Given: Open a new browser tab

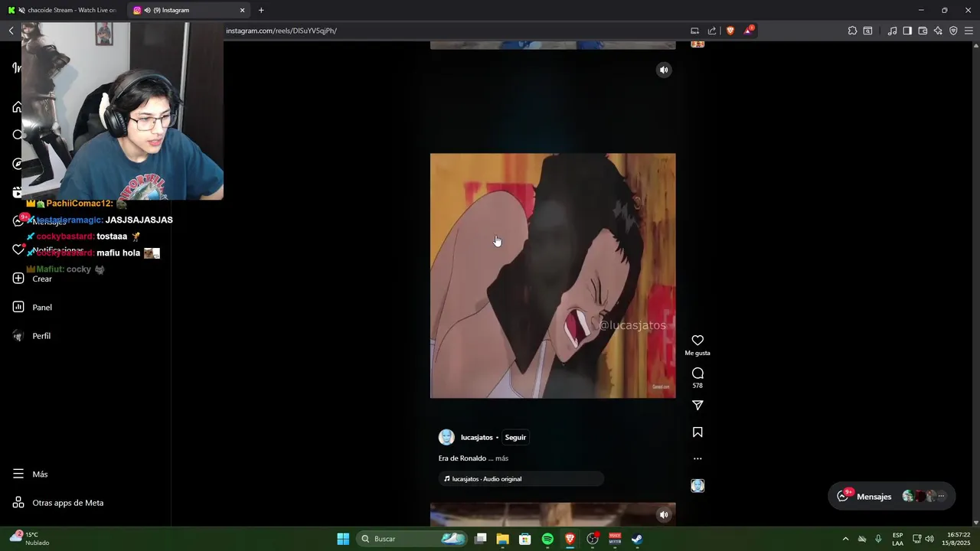Looking at the screenshot, I should click(x=261, y=10).
